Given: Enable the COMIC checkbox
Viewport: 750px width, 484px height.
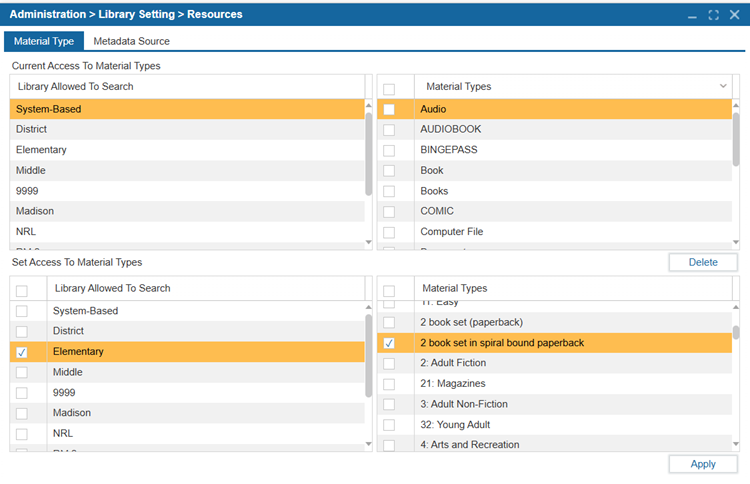Looking at the screenshot, I should tap(389, 211).
